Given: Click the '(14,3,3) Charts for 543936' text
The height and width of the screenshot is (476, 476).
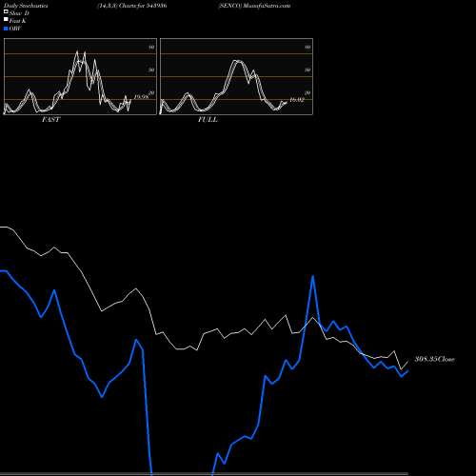Looking at the screenshot, I should [132, 6].
